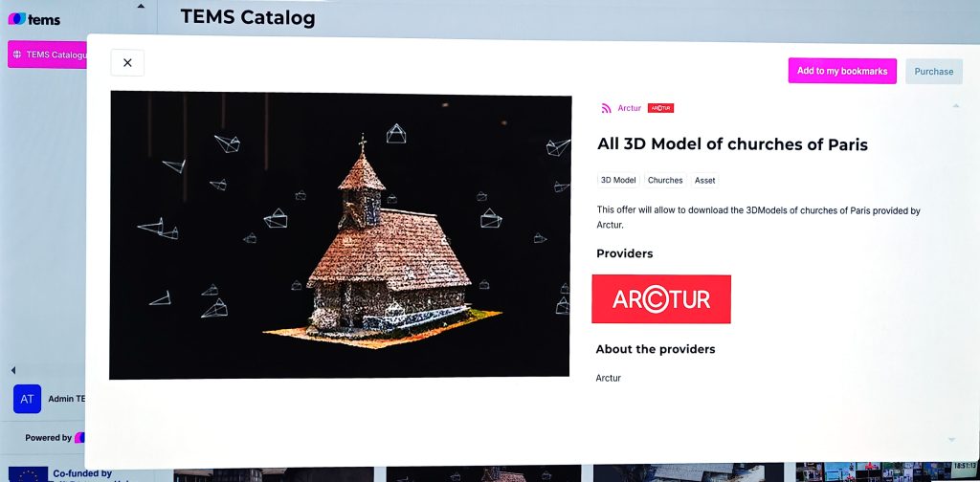Screen dimensions: 980x482
Task: Click the left-pointing arrow above admin avatar
Action: point(13,370)
